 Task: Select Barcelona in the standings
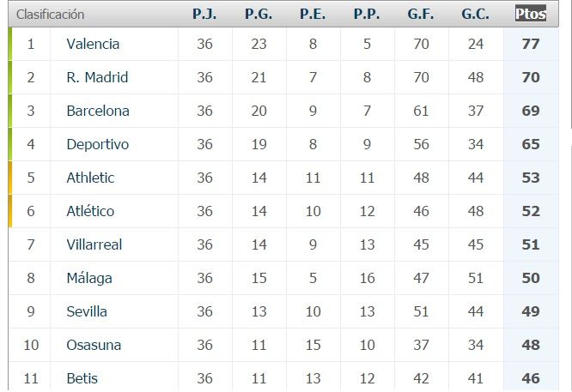click(98, 111)
